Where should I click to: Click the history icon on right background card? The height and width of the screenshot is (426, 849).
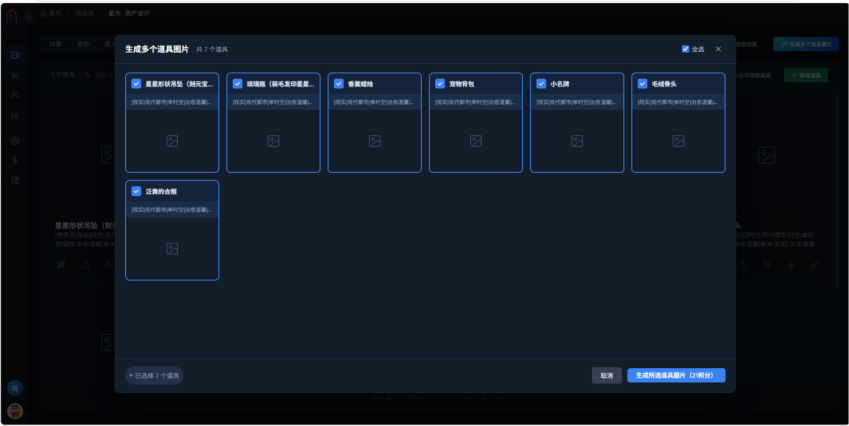pos(767,265)
